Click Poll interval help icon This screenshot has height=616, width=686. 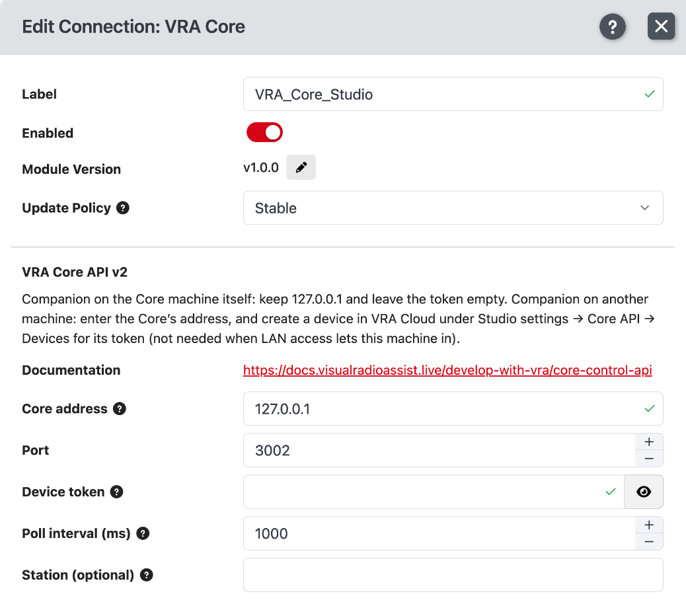tap(143, 533)
